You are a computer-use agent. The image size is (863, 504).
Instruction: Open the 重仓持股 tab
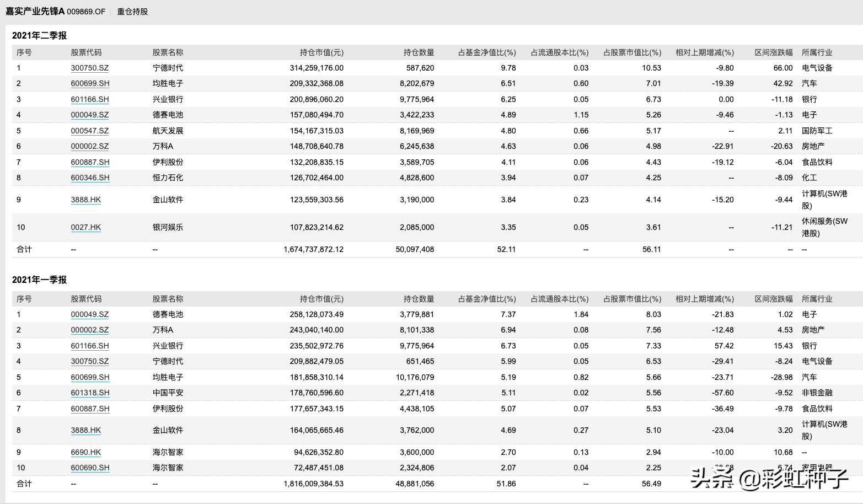[x=132, y=12]
